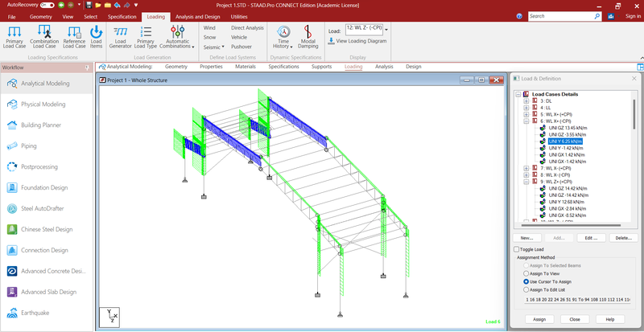Collapse load case 9 : WL Z+ (+CPI)

526,182
